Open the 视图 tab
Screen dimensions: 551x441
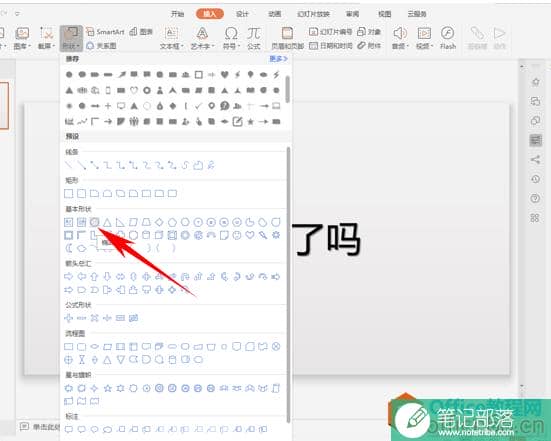pos(384,14)
